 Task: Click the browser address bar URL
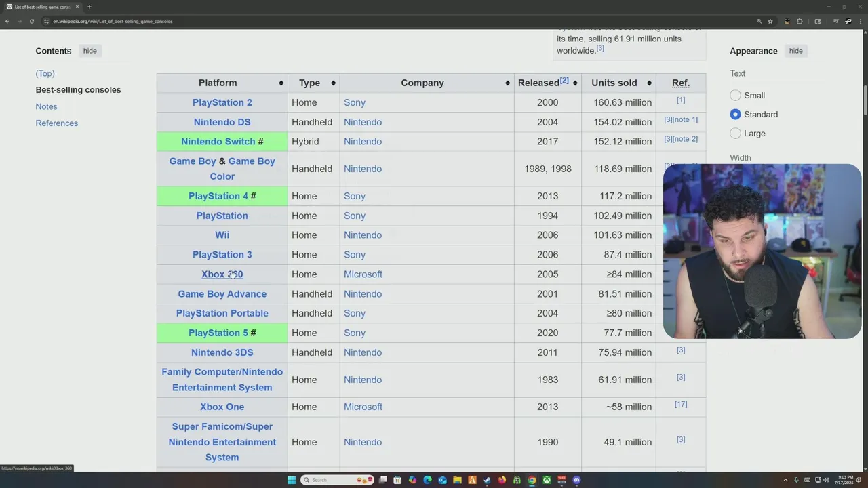point(113,21)
